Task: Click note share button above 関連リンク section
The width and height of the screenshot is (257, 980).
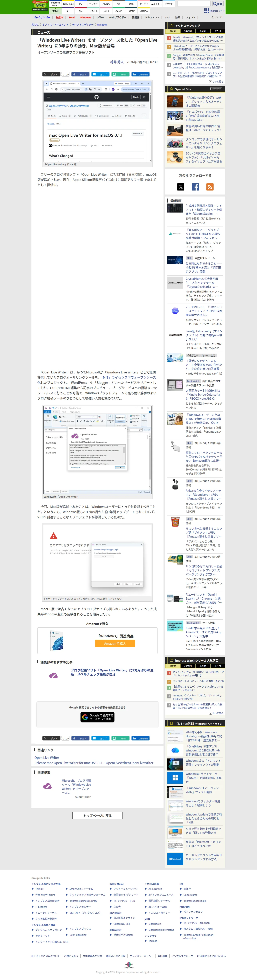Action: [120, 738]
